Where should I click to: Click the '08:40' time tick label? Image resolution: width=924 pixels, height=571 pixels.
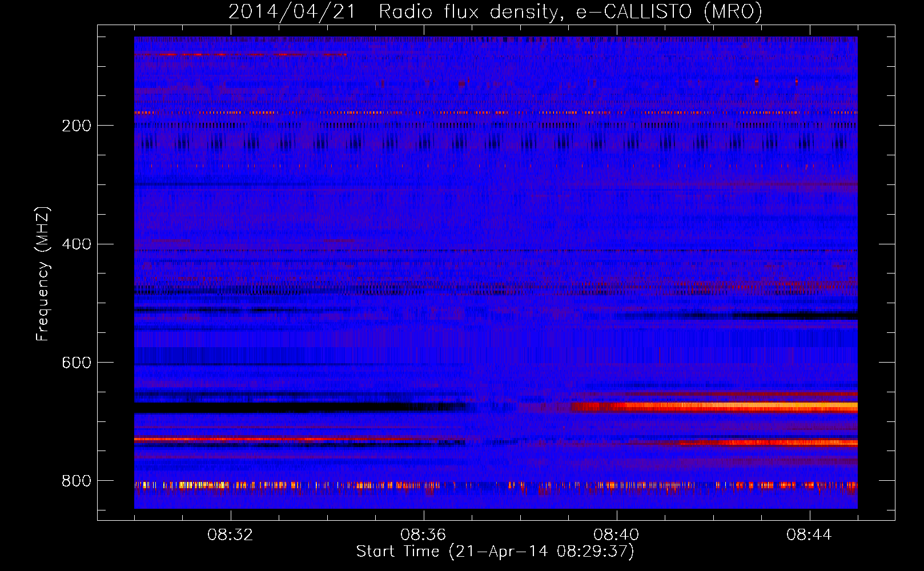coord(616,535)
